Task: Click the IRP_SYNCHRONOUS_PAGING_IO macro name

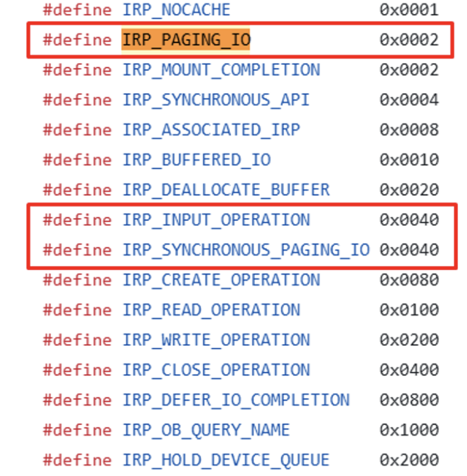Action: [246, 250]
